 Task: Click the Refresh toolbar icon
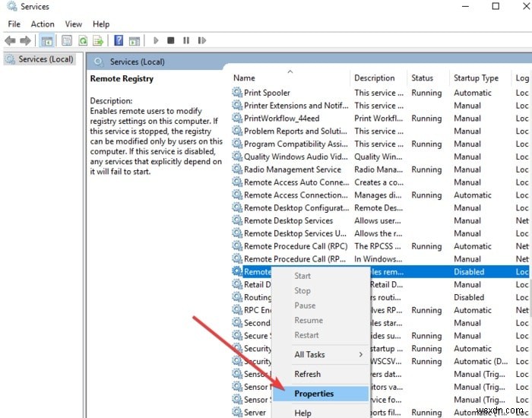(x=82, y=40)
